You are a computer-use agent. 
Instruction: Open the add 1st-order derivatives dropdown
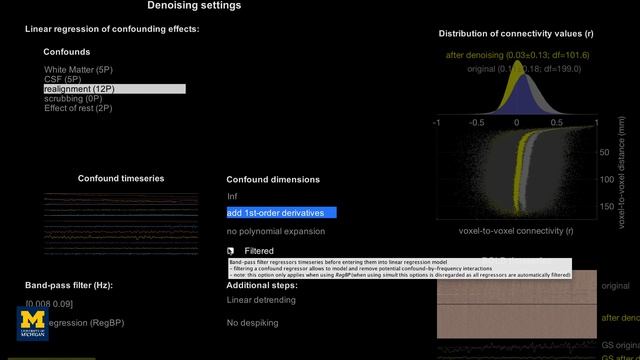[x=282, y=213]
